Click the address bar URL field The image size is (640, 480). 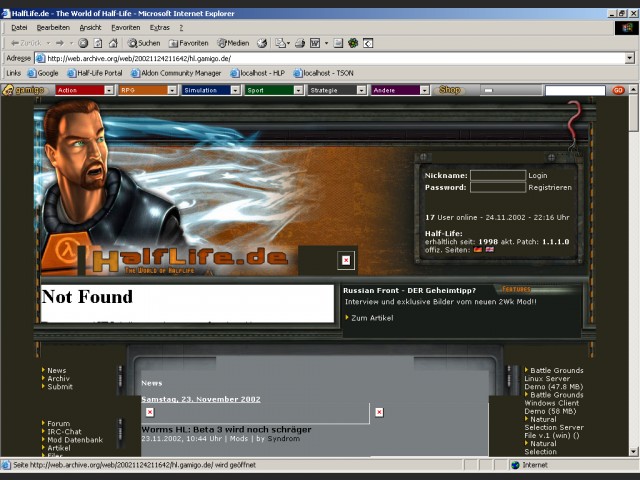[x=329, y=58]
